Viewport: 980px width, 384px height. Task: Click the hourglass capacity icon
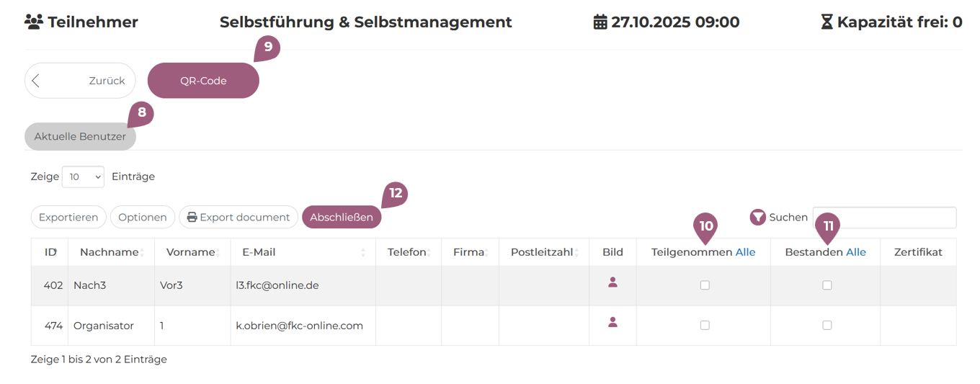coord(827,22)
